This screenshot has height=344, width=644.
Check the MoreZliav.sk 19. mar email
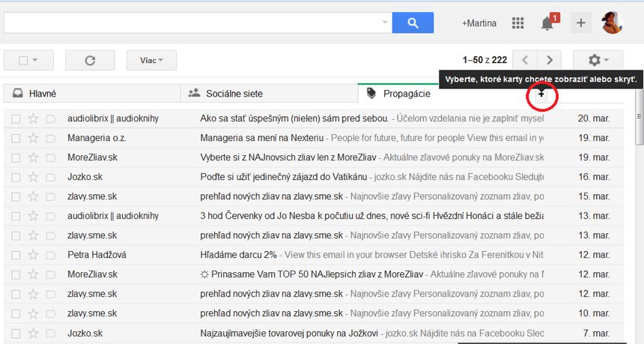tap(16, 158)
